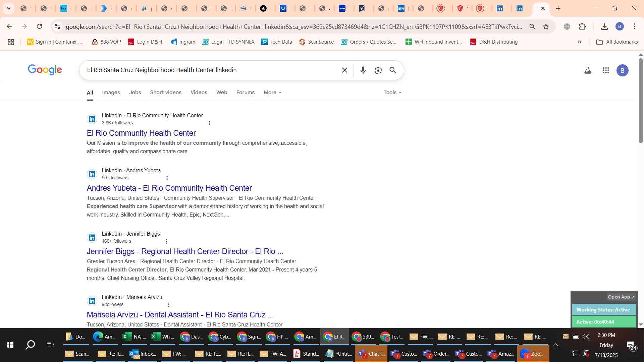This screenshot has width=644, height=362.
Task: Switch to Jobs results tab
Action: click(135, 93)
